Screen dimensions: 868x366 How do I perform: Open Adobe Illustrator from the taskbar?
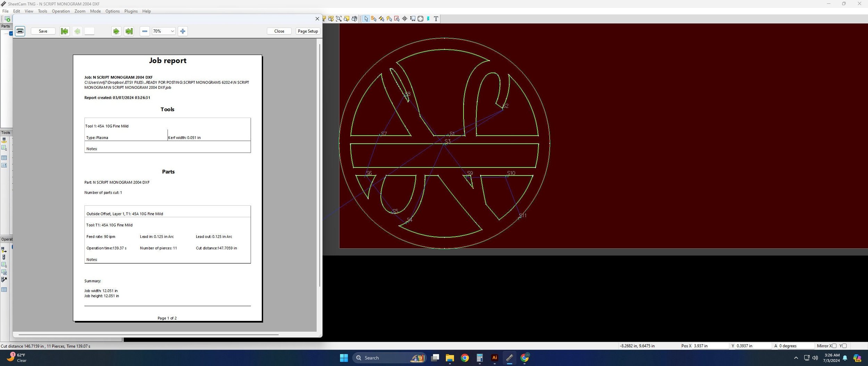[494, 358]
